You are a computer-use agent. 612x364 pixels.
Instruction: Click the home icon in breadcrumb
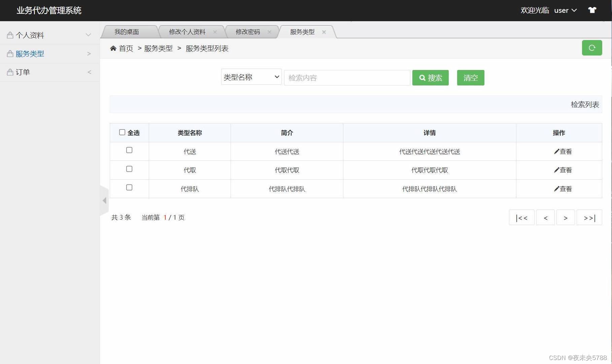point(113,48)
